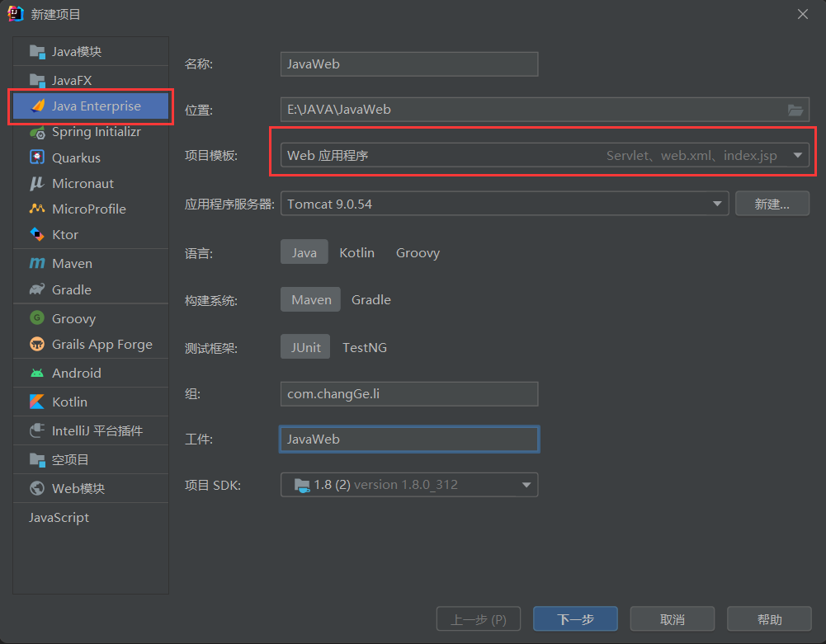
Task: Choose Web模块 project type
Action: (x=91, y=488)
